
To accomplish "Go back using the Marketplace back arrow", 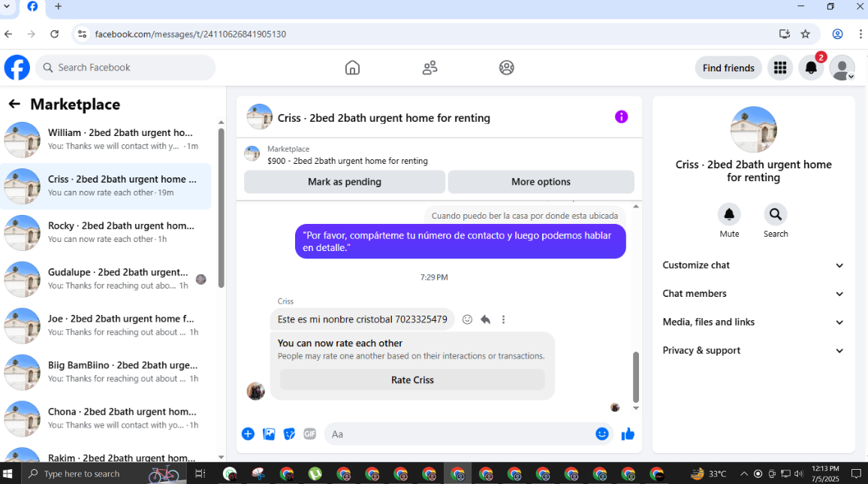I will 14,104.
